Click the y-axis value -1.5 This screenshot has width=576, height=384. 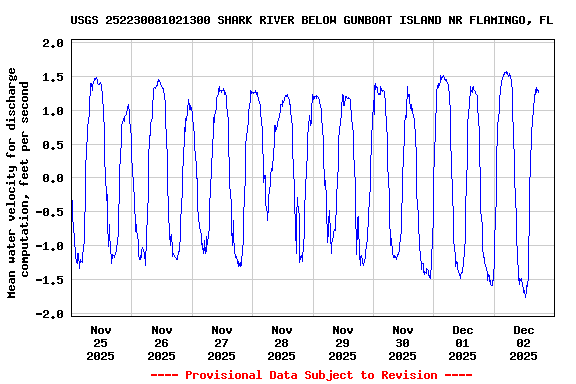pos(50,280)
